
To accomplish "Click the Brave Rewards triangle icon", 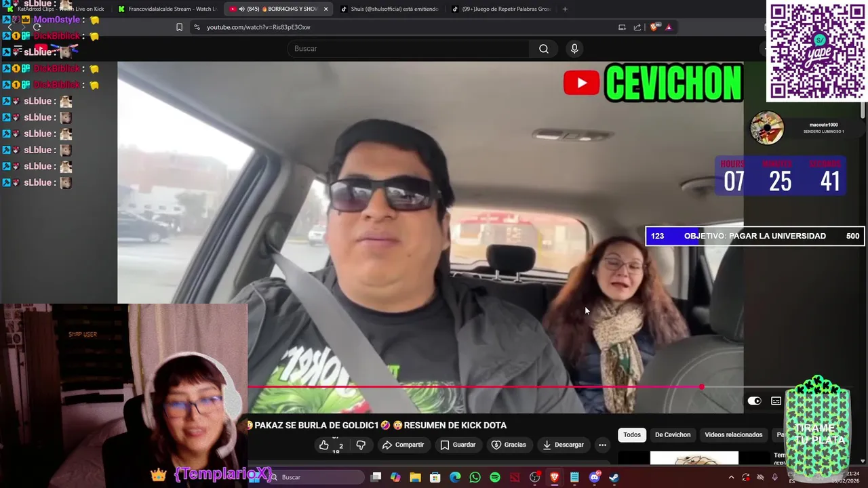I will coord(669,27).
